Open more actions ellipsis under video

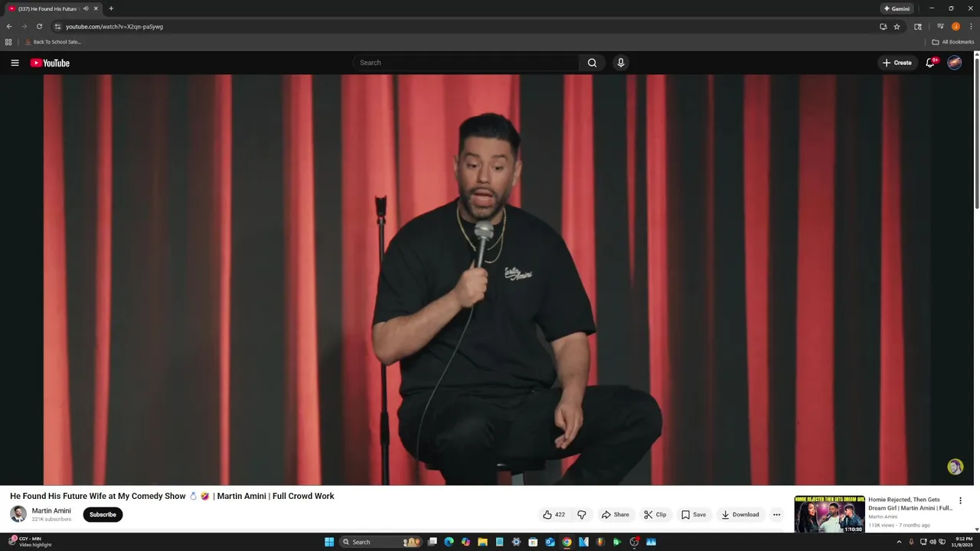pos(776,514)
